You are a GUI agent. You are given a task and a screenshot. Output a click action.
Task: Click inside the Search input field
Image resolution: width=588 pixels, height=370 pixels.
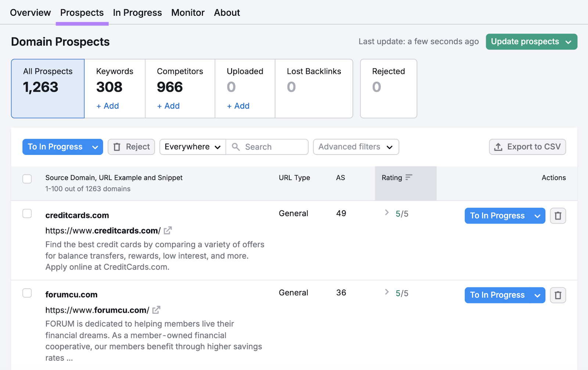(x=268, y=147)
